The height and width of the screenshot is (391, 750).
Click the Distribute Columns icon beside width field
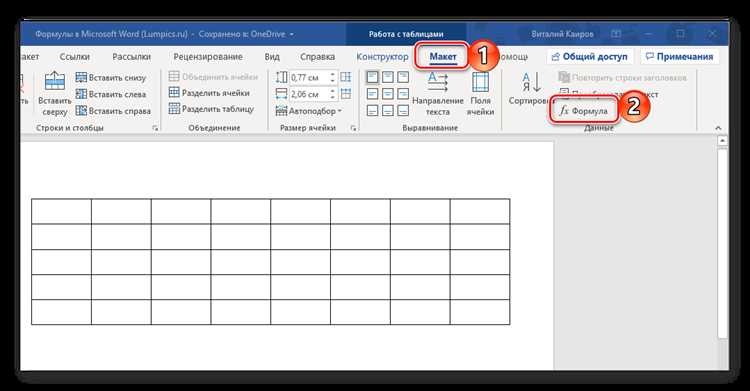tap(345, 94)
